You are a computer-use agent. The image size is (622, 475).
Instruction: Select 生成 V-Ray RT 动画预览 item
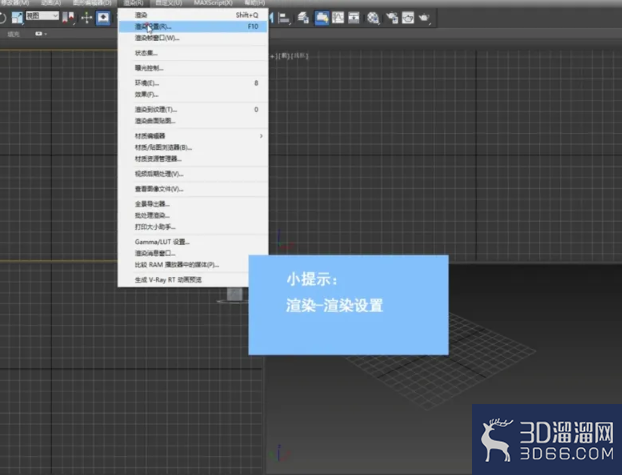[184, 280]
